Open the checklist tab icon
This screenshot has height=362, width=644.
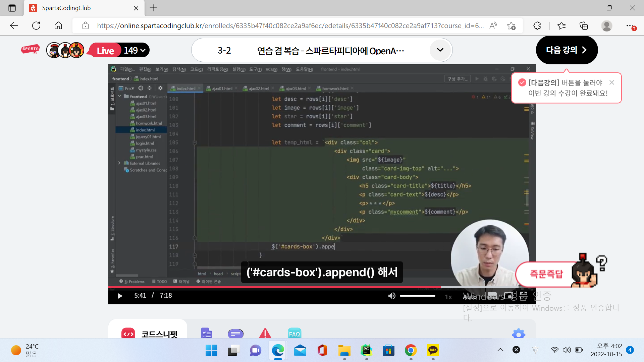pos(207,333)
